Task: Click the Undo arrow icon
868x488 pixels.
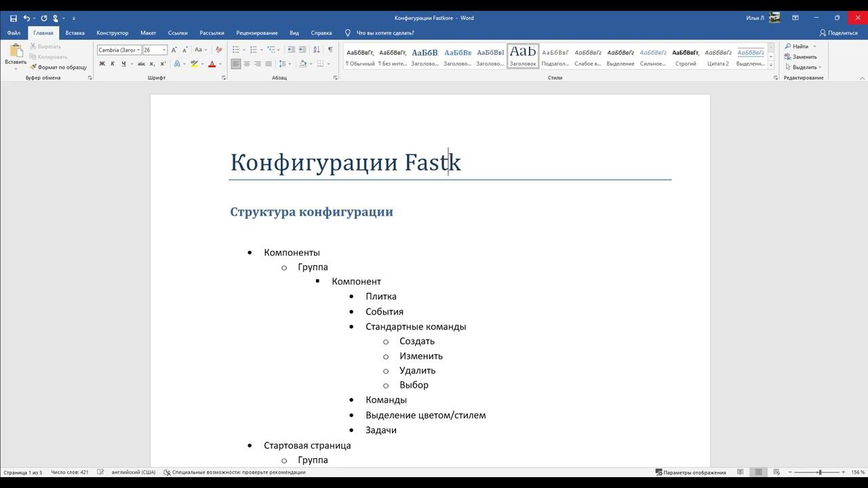Action: 26,18
